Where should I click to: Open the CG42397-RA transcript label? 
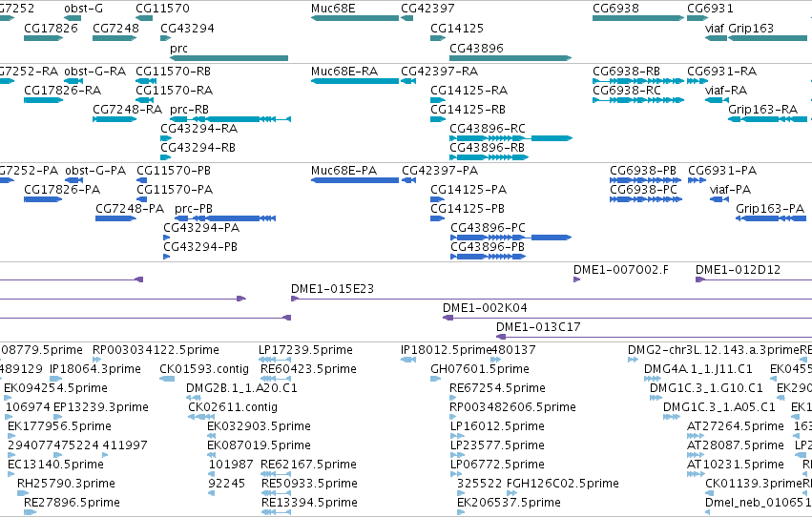point(440,72)
